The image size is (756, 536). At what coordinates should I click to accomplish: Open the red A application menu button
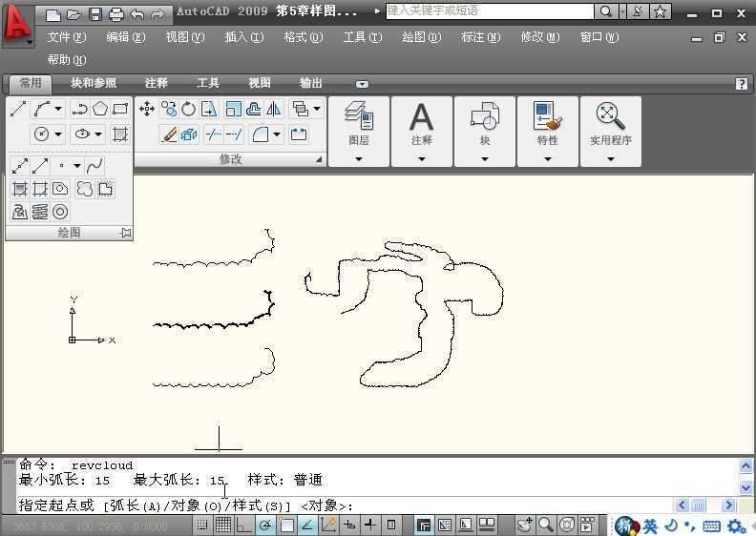point(17,25)
